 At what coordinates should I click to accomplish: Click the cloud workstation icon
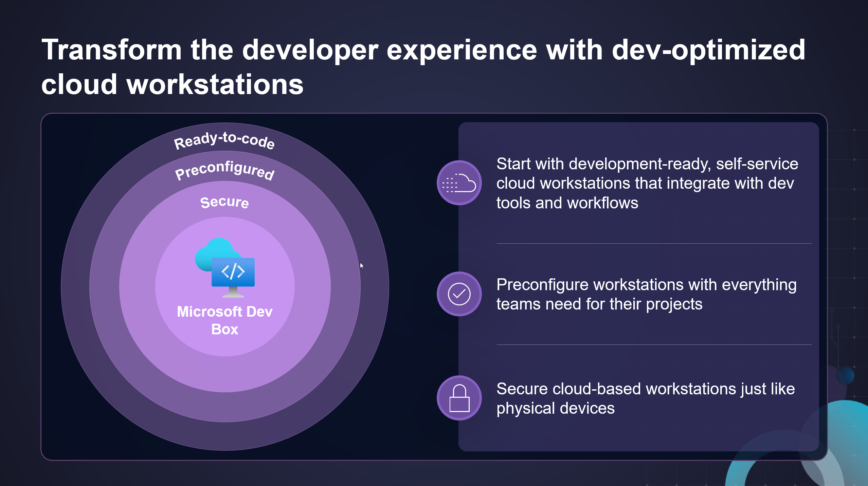coord(459,183)
